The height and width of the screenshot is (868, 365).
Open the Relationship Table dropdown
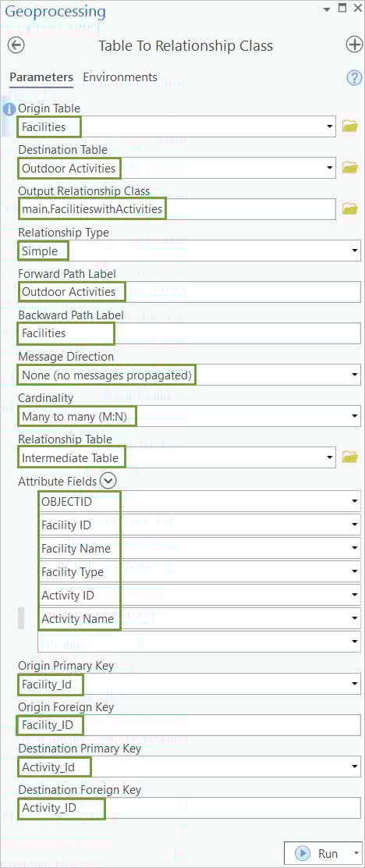click(x=330, y=457)
